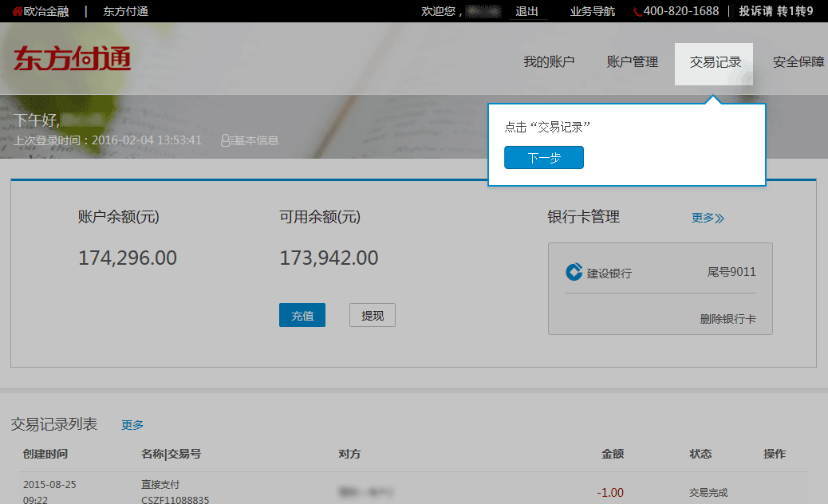This screenshot has width=828, height=504.
Task: Click 可用余额 value 173,942.00
Action: coord(329,258)
